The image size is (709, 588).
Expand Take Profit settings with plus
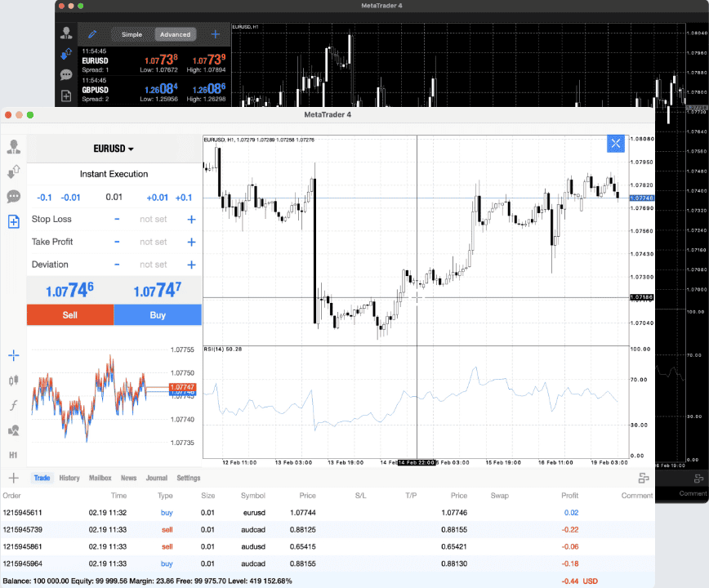(x=190, y=242)
